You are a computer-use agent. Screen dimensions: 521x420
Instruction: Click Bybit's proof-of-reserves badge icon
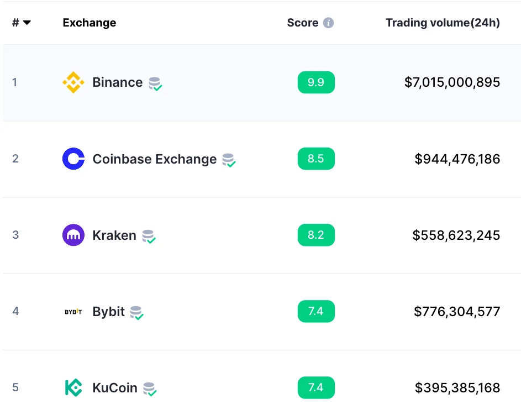(137, 313)
